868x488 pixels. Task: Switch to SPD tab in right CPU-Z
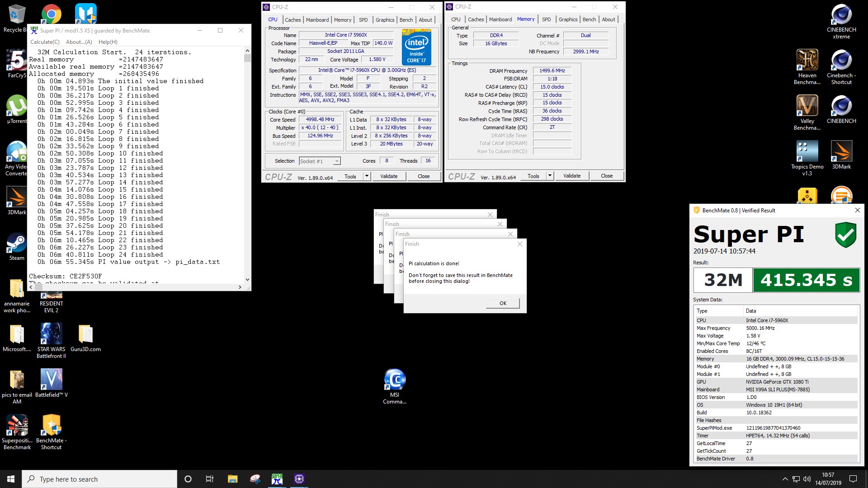click(547, 19)
